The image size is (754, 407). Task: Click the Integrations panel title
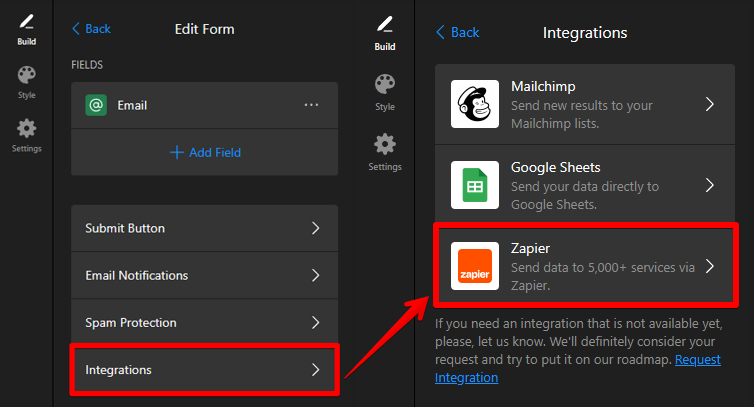(585, 33)
